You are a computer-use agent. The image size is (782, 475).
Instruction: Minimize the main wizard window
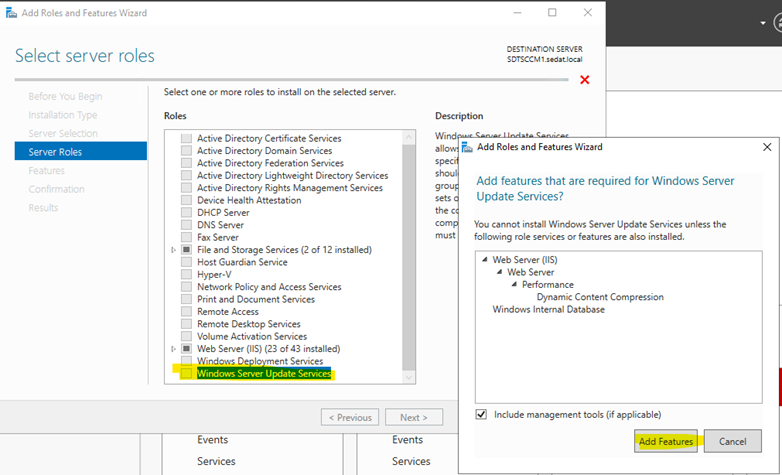click(x=517, y=12)
